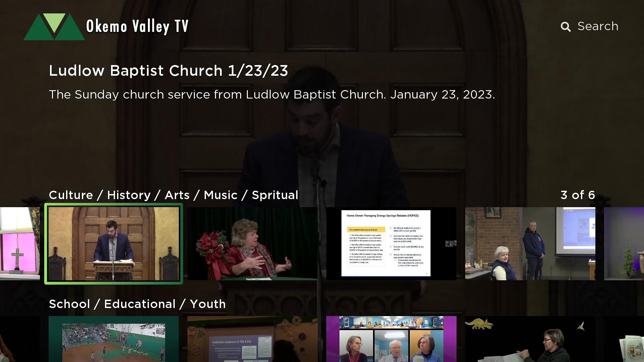Select the pink window cross thumbnail
The width and height of the screenshot is (644, 362).
click(20, 244)
